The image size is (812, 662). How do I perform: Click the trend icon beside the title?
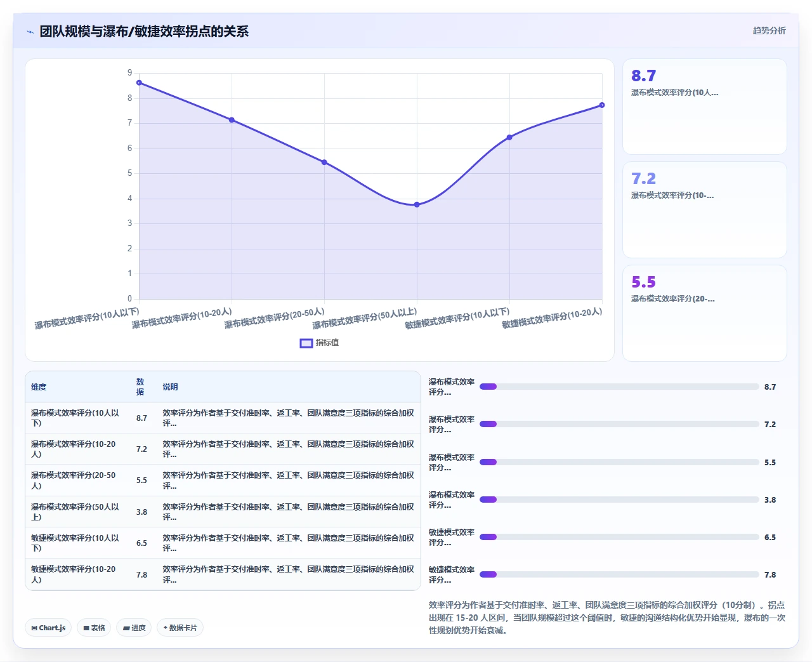pos(30,32)
